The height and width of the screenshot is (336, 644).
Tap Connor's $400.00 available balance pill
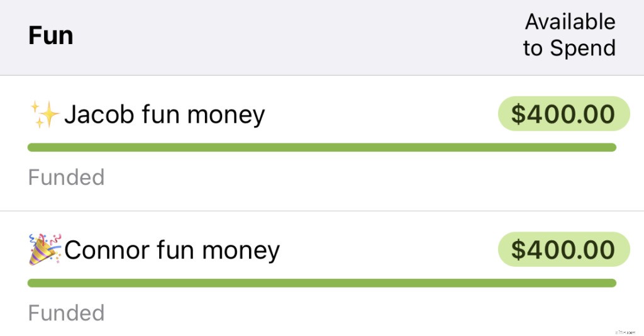[563, 250]
